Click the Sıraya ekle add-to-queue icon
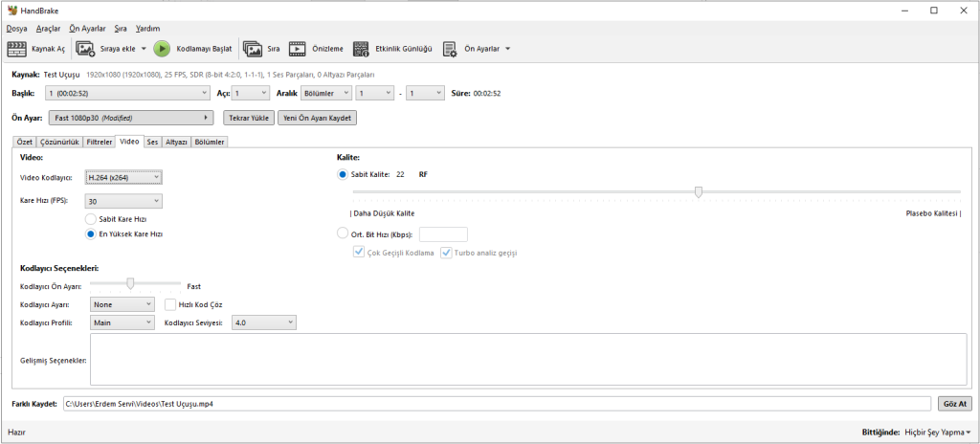This screenshot has width=980, height=444. click(85, 49)
